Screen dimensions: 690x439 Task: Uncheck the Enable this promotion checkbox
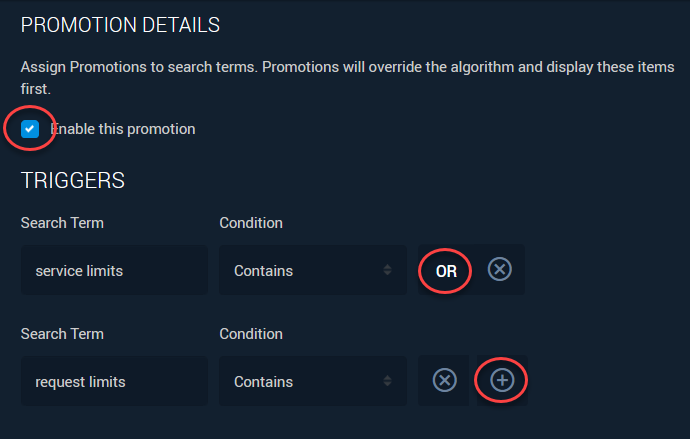30,129
